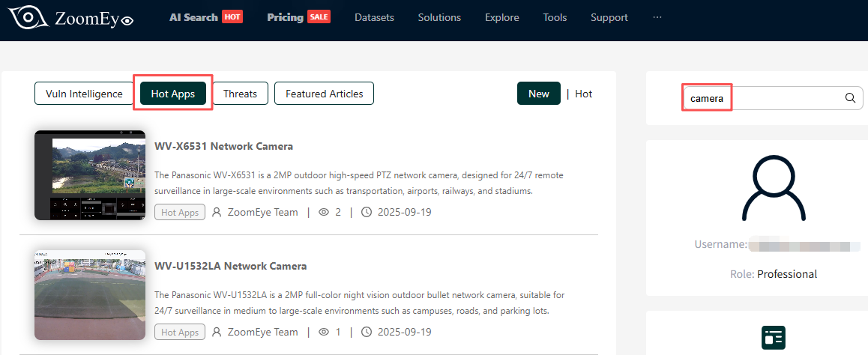Screen dimensions: 868x355
Task: Open the WV-X6531 Network Camera article title
Action: click(223, 147)
